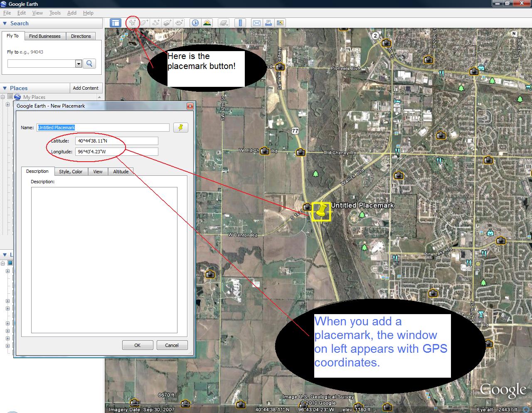Click the Fly to search text field
Image resolution: width=532 pixels, height=413 pixels.
pyautogui.click(x=42, y=64)
